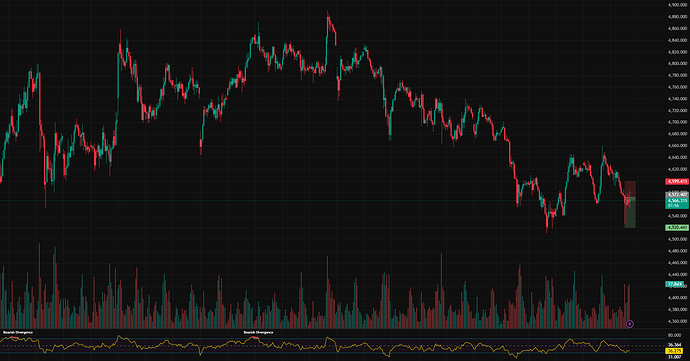Select the green take-profit zone of the position box
Image resolution: width=690 pixels, height=361 pixels.
630,213
